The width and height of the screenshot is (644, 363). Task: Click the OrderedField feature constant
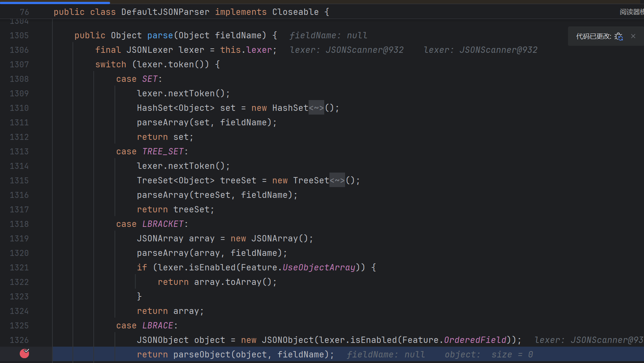(x=475, y=340)
